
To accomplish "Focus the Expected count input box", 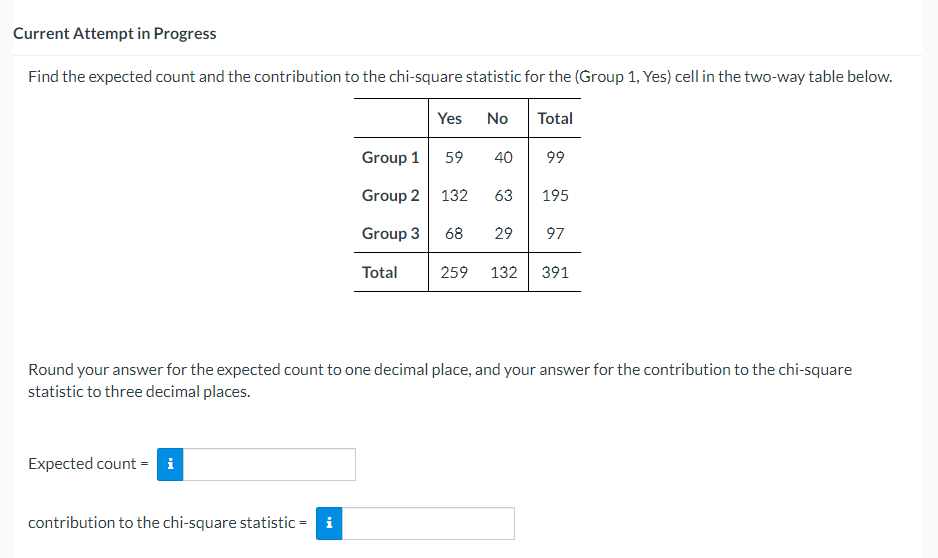I will [x=269, y=464].
